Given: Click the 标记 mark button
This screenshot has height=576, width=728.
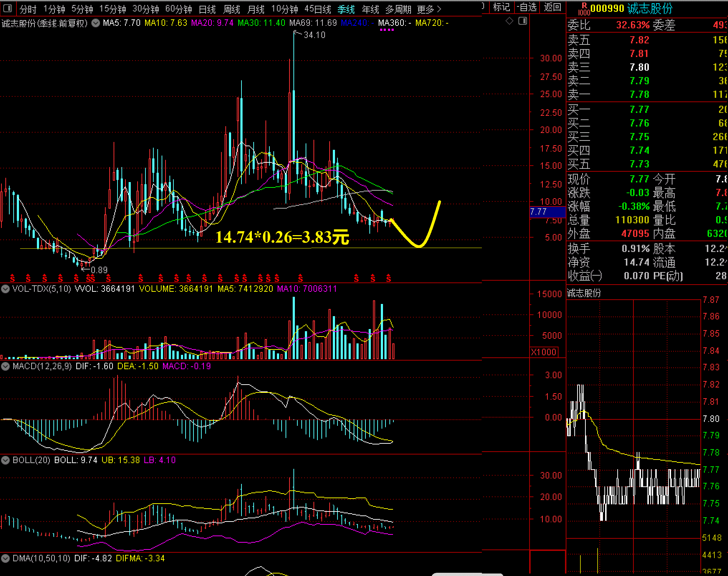Looking at the screenshot, I should pos(502,7).
